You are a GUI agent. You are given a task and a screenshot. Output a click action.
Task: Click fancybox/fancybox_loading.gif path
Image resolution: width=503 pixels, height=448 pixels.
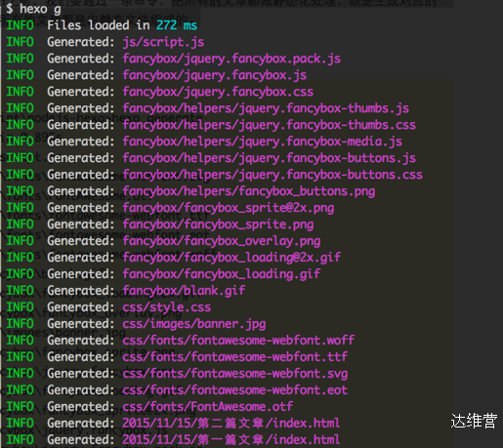(222, 274)
